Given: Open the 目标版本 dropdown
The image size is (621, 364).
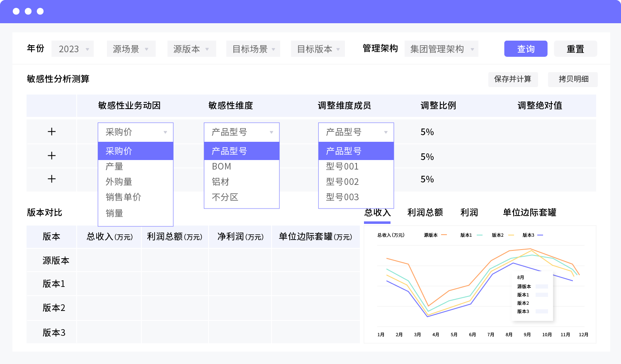Looking at the screenshot, I should click(318, 49).
